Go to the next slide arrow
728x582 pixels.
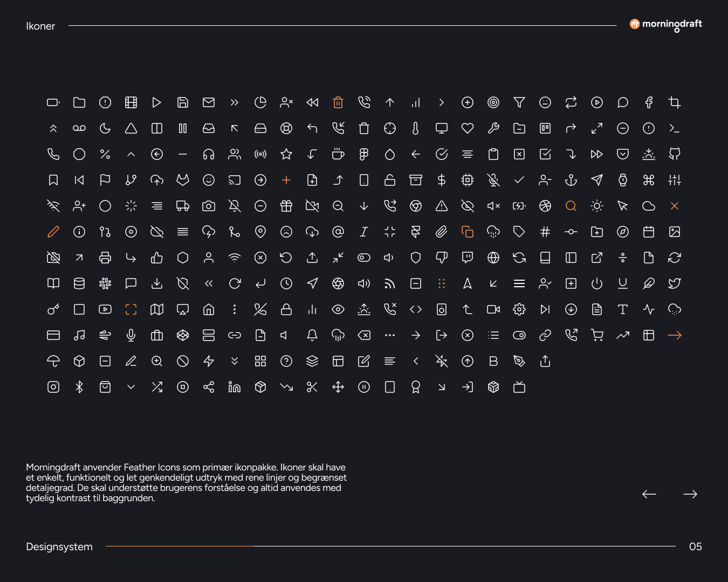point(690,494)
